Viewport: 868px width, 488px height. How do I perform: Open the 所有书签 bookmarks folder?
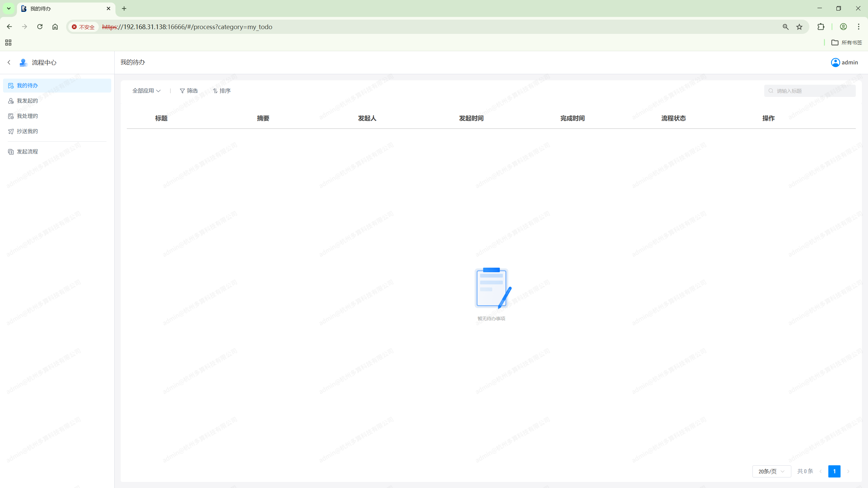pyautogui.click(x=847, y=42)
